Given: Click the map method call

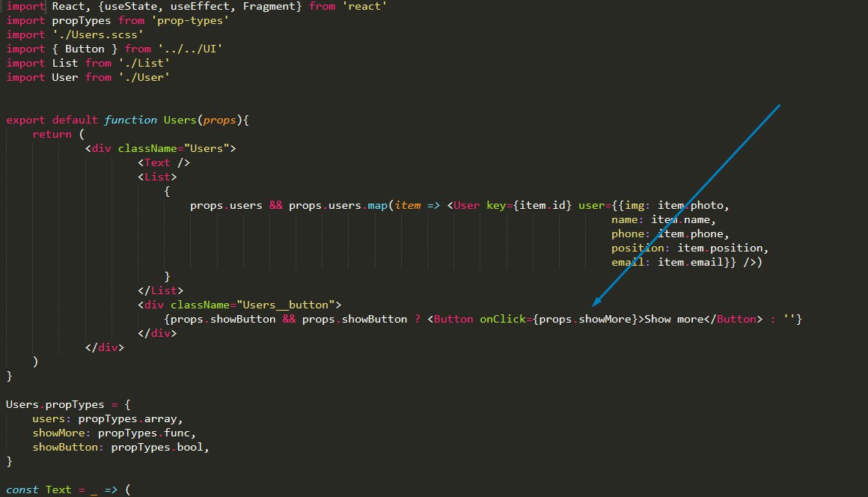Looking at the screenshot, I should (x=378, y=205).
